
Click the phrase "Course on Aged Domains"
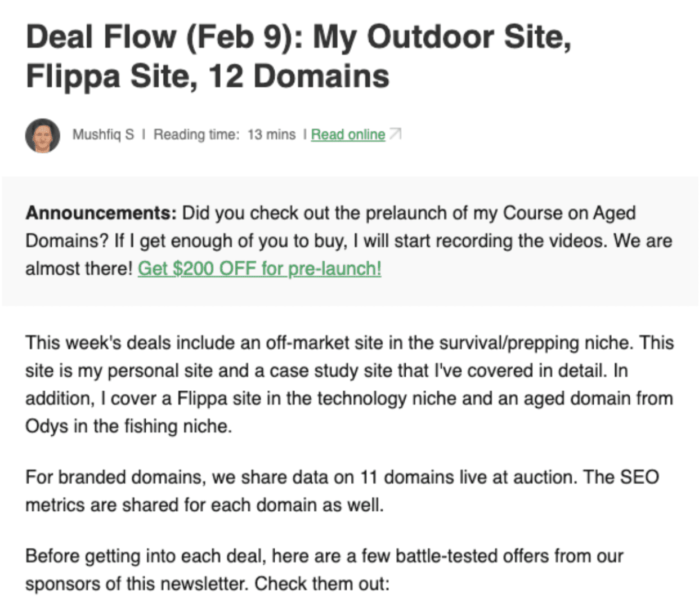[568, 213]
